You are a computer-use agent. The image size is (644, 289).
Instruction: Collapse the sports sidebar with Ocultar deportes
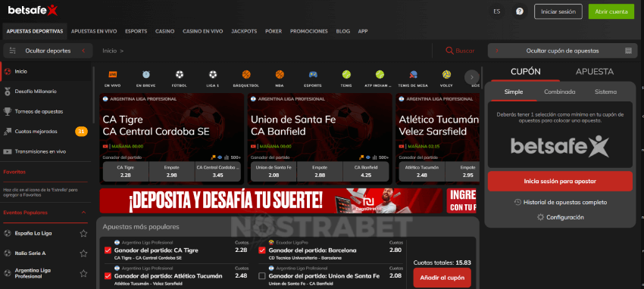tap(47, 51)
